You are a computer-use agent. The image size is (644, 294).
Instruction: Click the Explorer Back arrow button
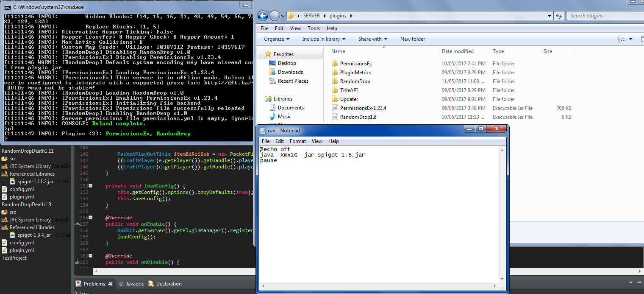(x=263, y=16)
